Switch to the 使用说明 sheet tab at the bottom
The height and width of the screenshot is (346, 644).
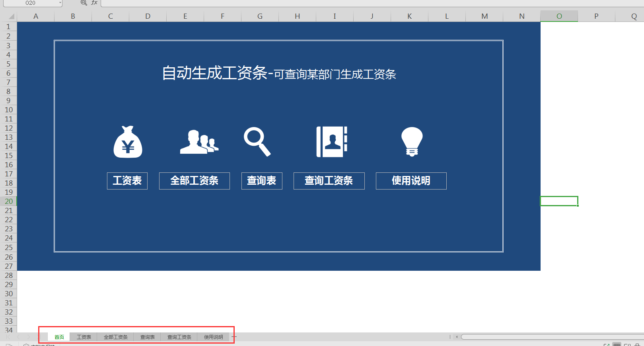[214, 337]
